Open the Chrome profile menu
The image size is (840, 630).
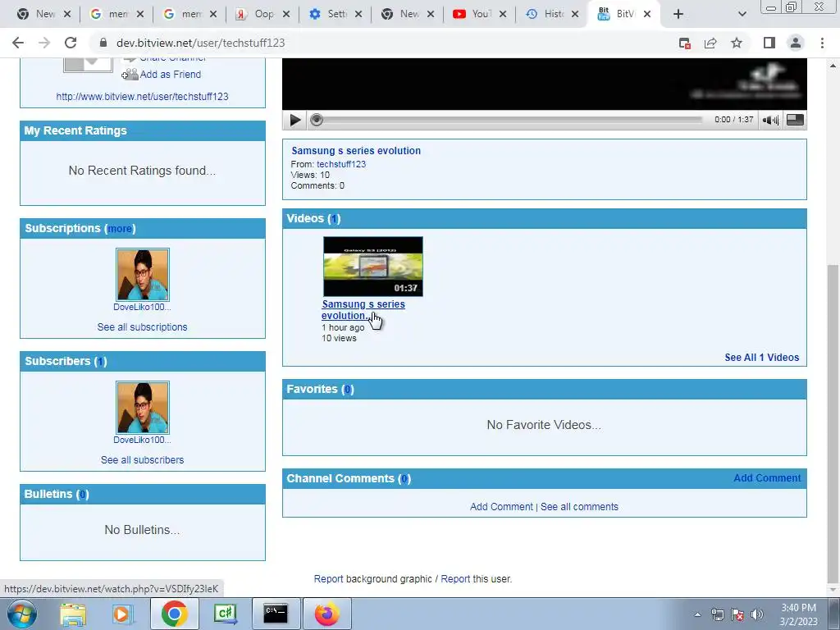[796, 43]
